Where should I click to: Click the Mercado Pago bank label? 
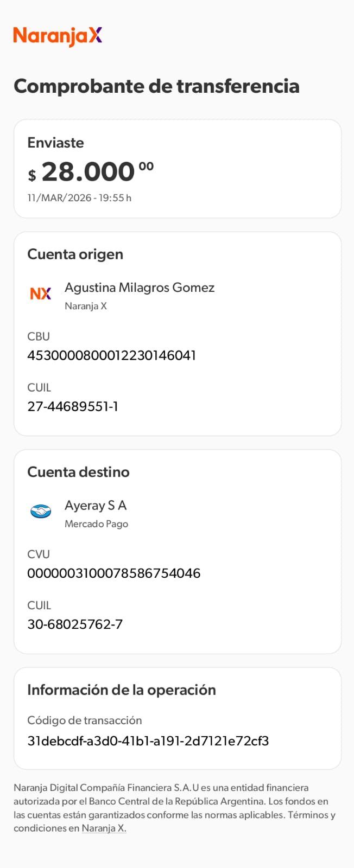point(96,524)
